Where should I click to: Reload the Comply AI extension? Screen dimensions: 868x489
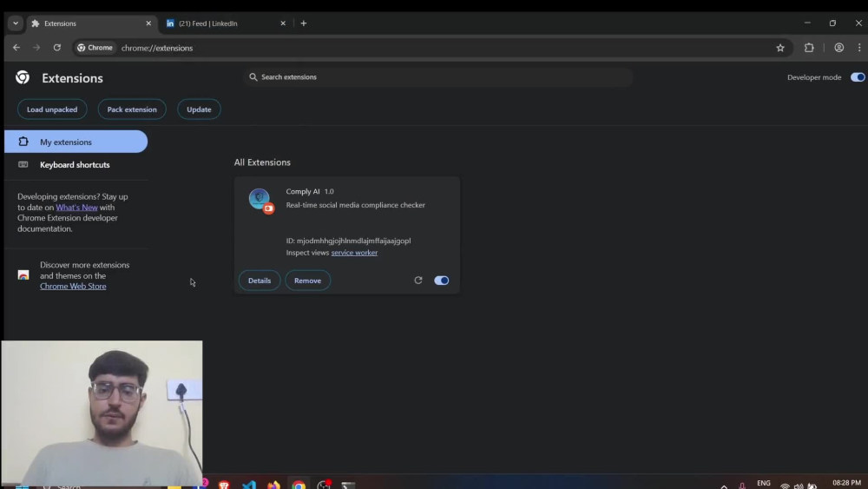[x=418, y=281]
